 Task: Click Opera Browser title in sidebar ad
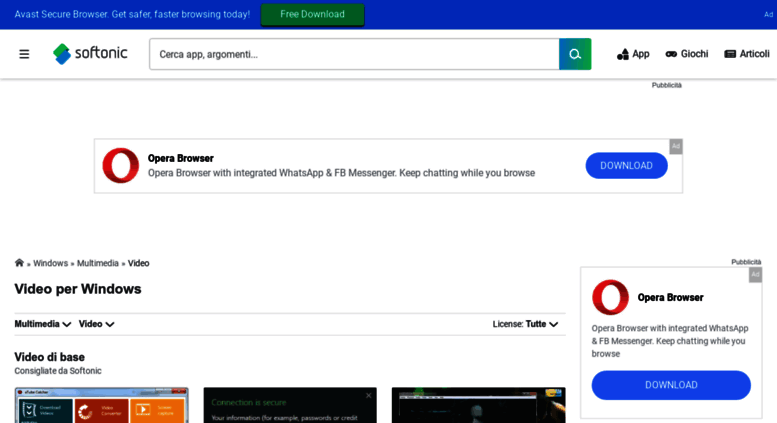pos(670,298)
